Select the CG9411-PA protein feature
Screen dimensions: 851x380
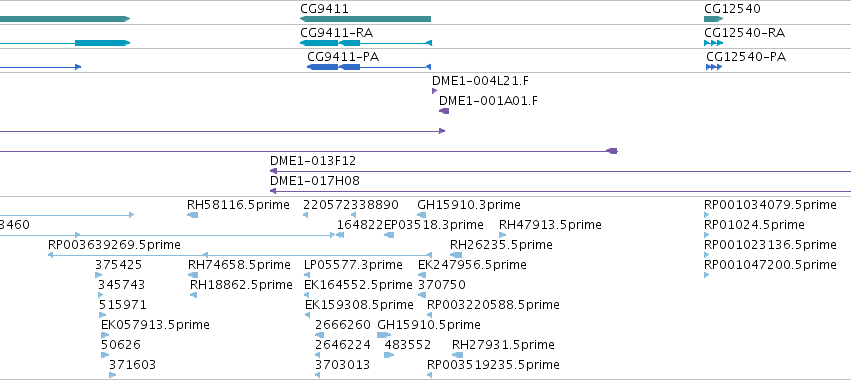369,67
